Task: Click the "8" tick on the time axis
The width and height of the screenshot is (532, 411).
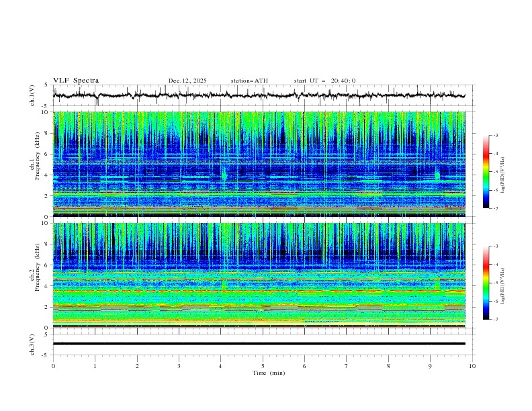Action: 388,366
